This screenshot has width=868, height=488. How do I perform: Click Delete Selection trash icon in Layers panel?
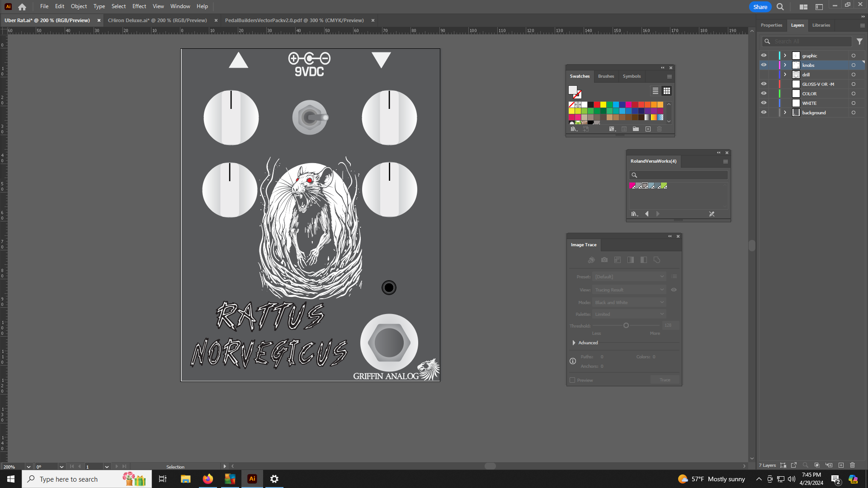click(852, 465)
